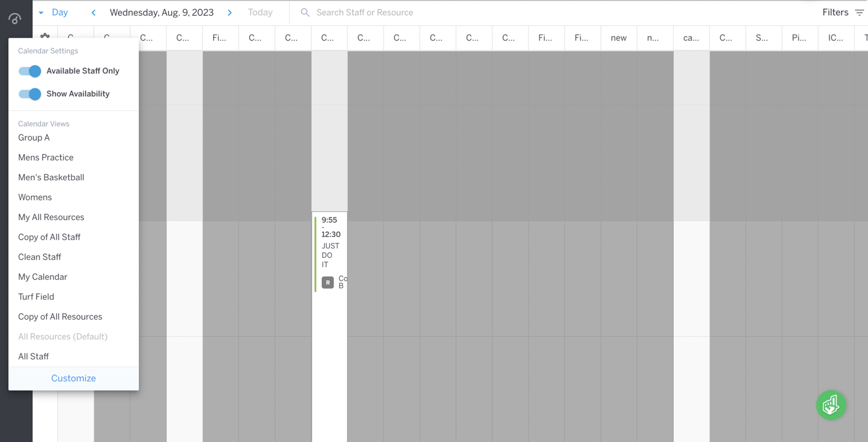Switch to the Turf Field view
The image size is (868, 442).
(36, 296)
